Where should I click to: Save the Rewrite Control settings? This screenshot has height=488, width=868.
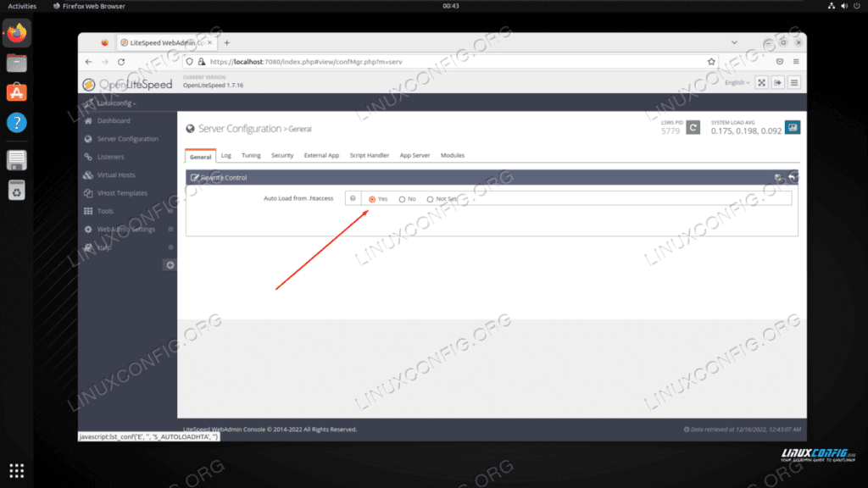[x=779, y=178]
